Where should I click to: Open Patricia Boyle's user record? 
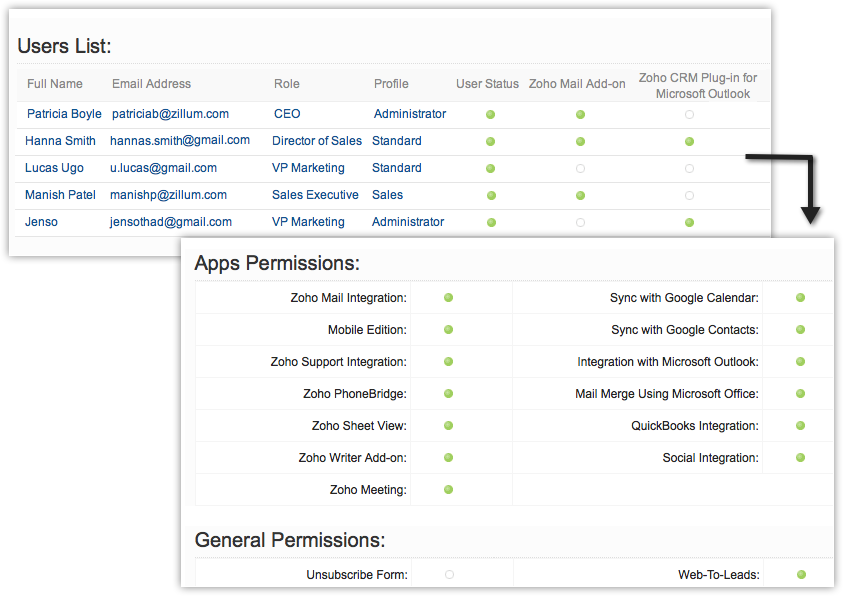(64, 114)
